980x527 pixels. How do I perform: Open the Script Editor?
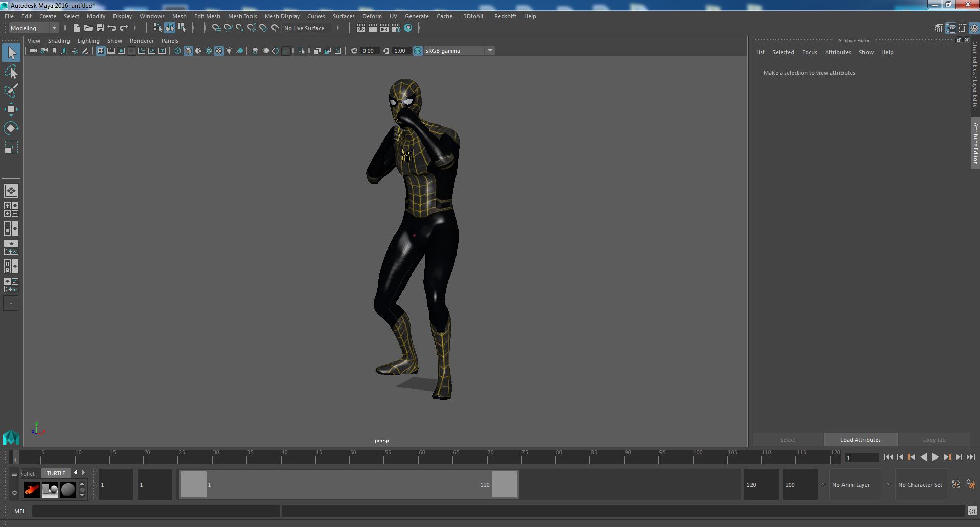coord(972,511)
